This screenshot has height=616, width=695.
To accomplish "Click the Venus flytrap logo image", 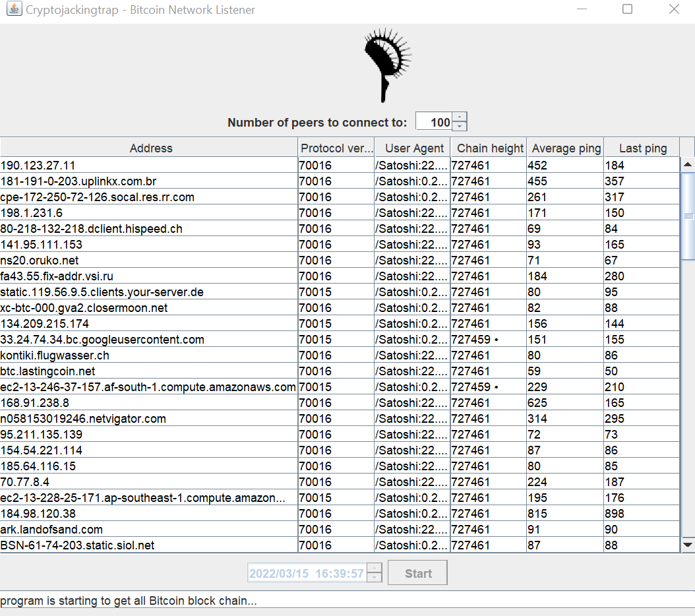I will 387,65.
